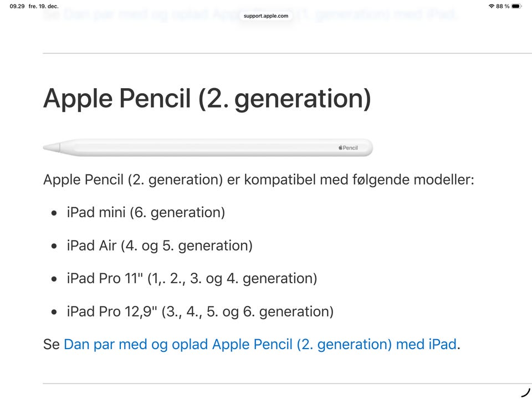Tap the battery icon in status bar
532x399 pixels.
tap(516, 6)
